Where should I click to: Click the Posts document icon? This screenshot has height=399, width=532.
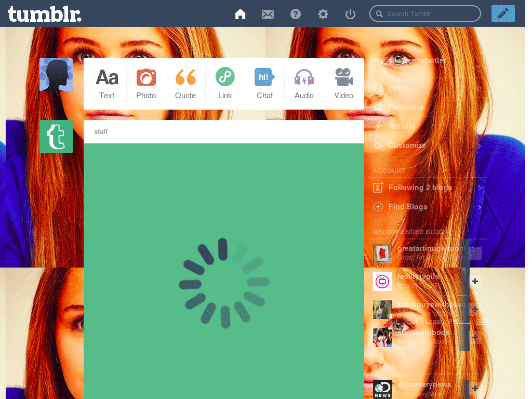pyautogui.click(x=378, y=88)
